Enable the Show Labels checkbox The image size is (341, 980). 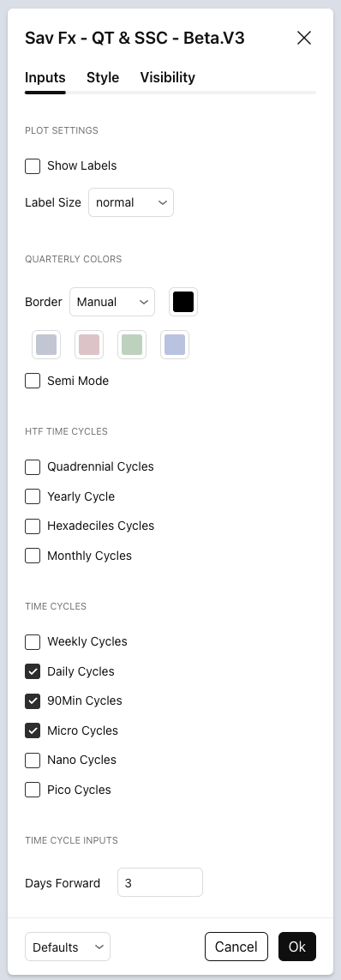[x=33, y=166]
